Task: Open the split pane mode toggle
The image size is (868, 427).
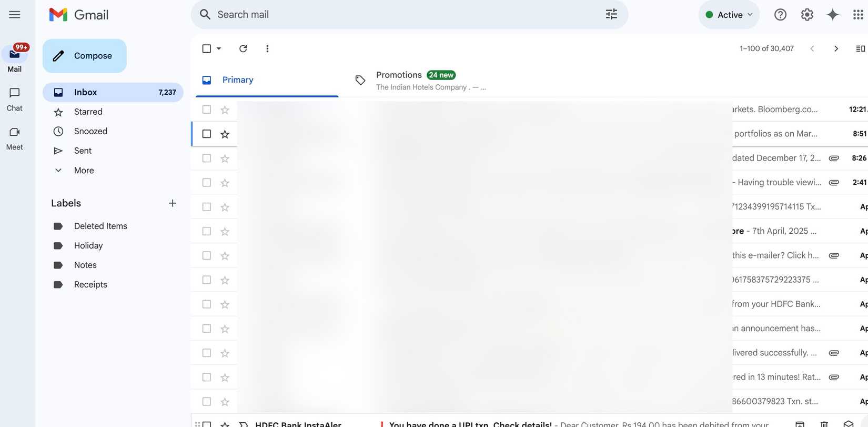Action: click(861, 48)
